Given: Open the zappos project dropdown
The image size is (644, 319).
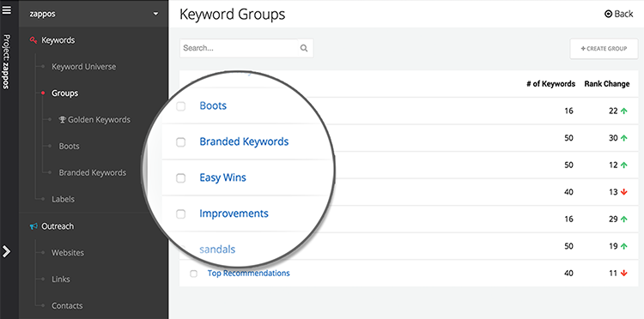Looking at the screenshot, I should pos(94,14).
